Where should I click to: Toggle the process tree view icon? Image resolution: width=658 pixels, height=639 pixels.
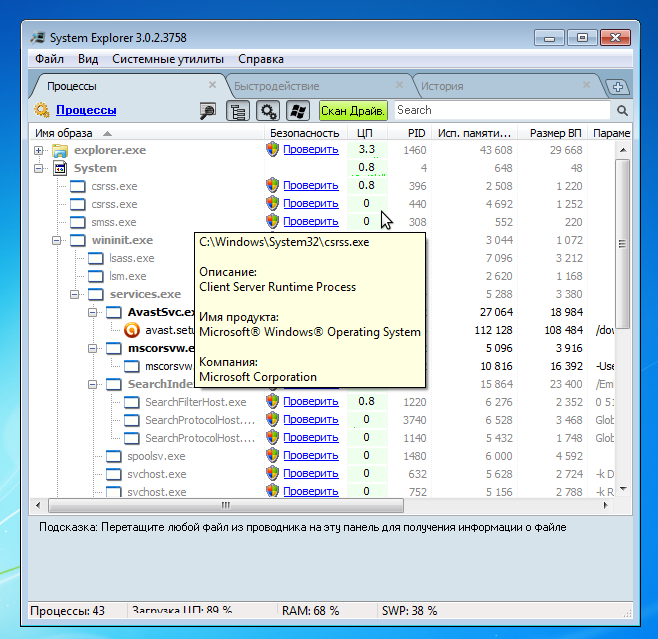(238, 111)
